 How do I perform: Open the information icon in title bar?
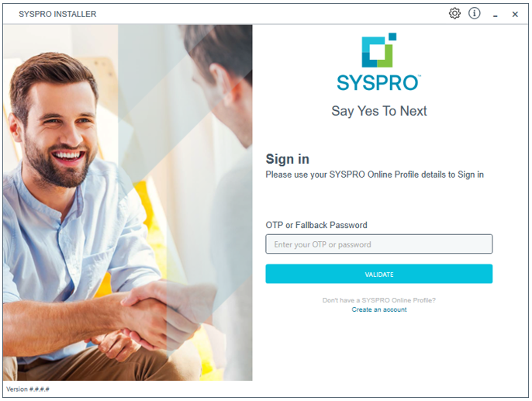(x=474, y=13)
